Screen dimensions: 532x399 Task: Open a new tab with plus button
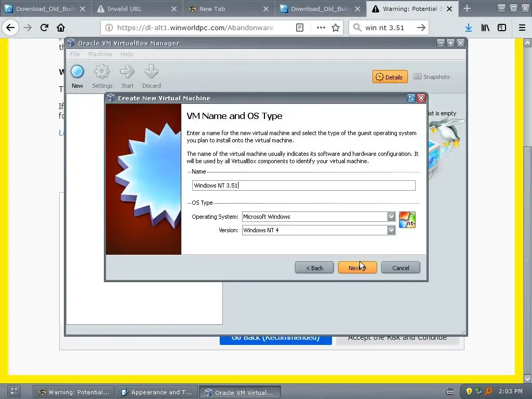(467, 8)
